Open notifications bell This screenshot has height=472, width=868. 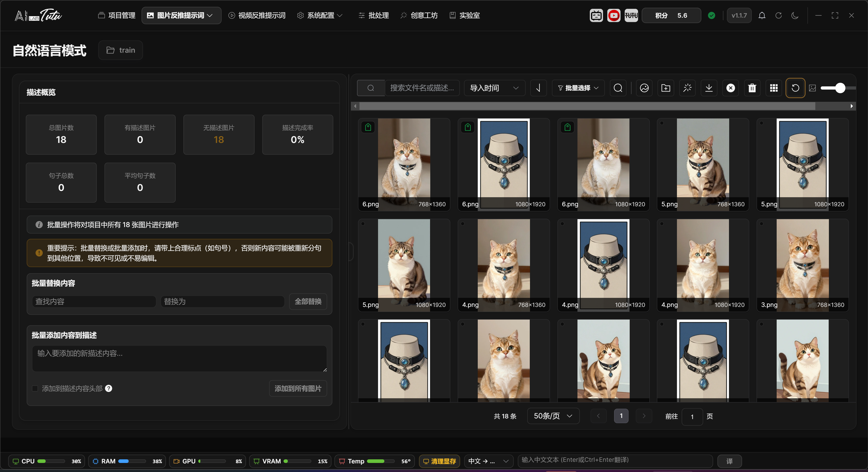pos(762,16)
